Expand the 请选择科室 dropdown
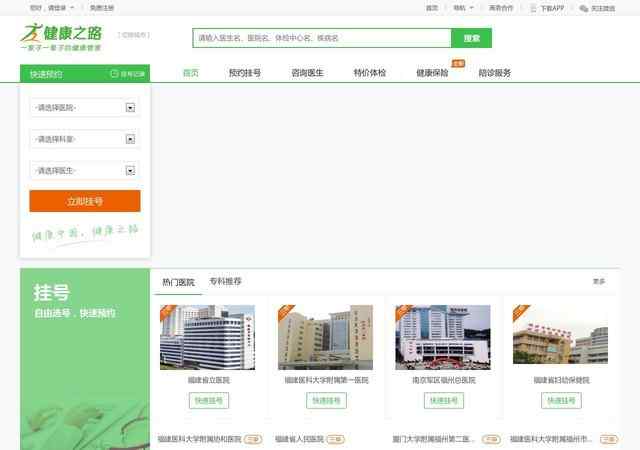Screen dimensions: 640x450 [130, 139]
